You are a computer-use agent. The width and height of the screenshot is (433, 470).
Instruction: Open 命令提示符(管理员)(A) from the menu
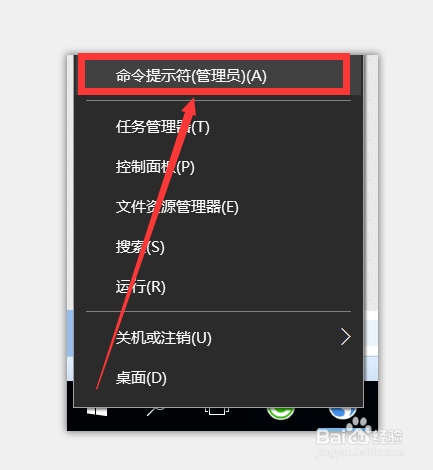point(214,75)
